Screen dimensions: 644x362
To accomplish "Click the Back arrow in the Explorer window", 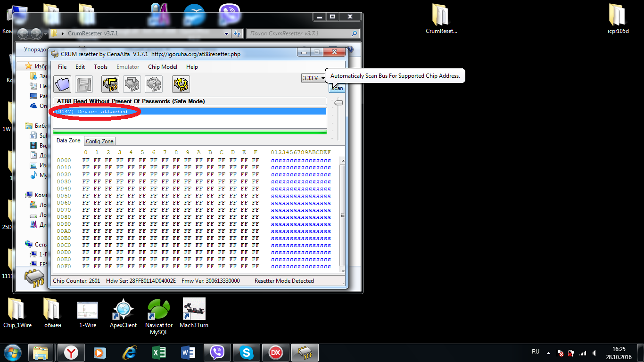I will tap(24, 33).
